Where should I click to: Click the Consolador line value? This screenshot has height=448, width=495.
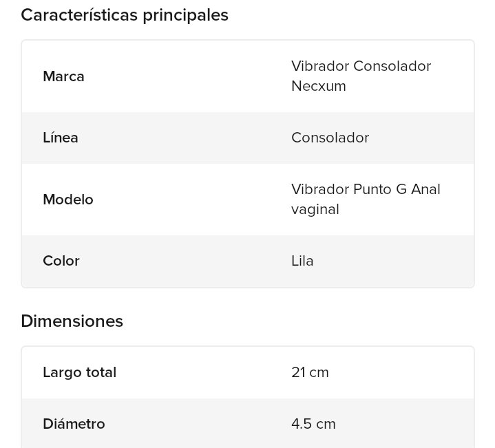tap(330, 138)
